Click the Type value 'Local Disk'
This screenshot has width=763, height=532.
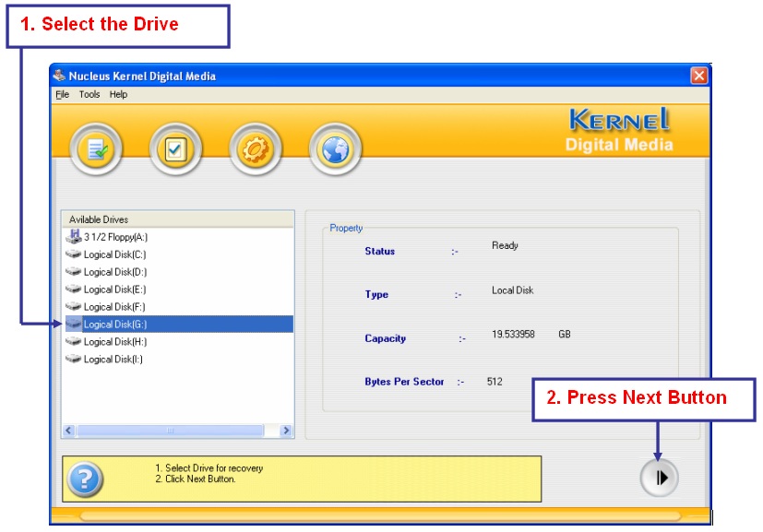pyautogui.click(x=512, y=290)
